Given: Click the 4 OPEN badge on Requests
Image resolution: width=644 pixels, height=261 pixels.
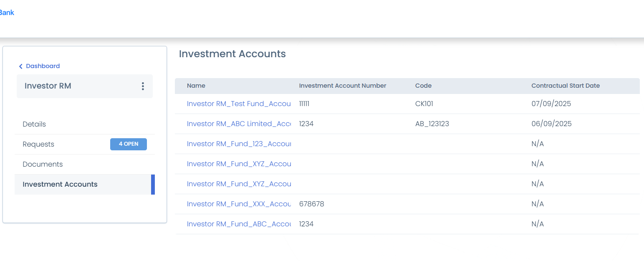Looking at the screenshot, I should pos(128,144).
